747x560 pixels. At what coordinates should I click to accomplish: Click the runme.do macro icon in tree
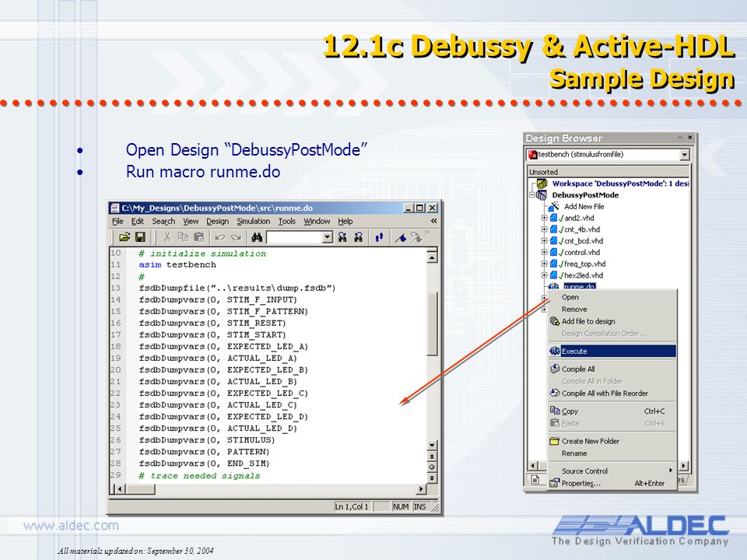(553, 286)
